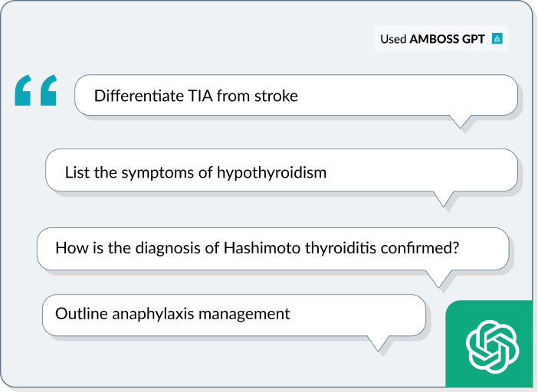
Task: Choose the List the symptoms of hypothyroidism prompt
Action: [x=281, y=170]
